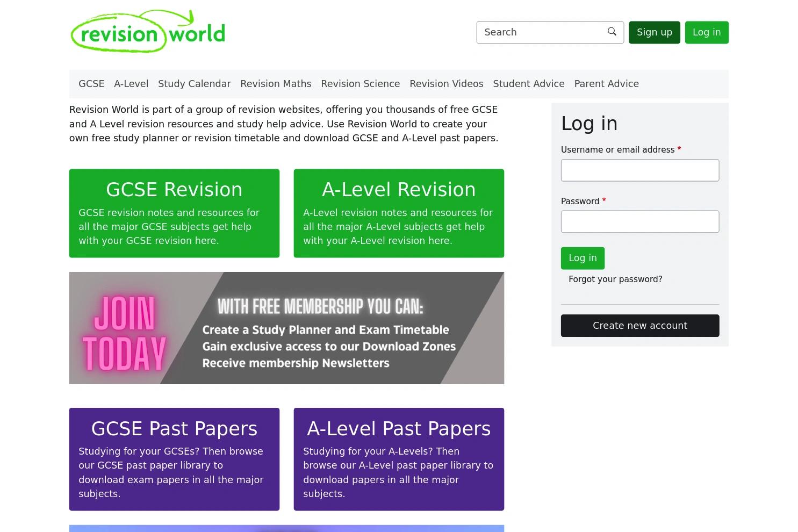The height and width of the screenshot is (532, 798).
Task: Click the Username or email address field
Action: (x=640, y=170)
